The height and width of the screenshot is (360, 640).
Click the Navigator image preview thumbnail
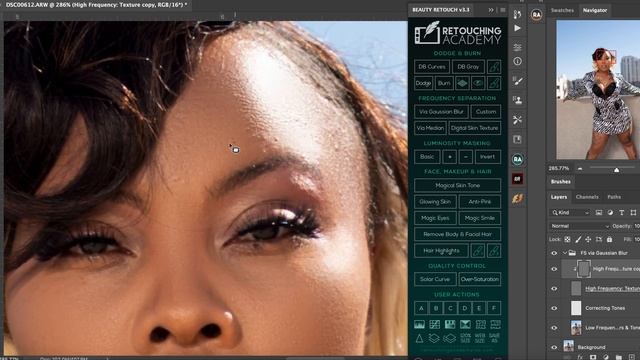tap(598, 90)
